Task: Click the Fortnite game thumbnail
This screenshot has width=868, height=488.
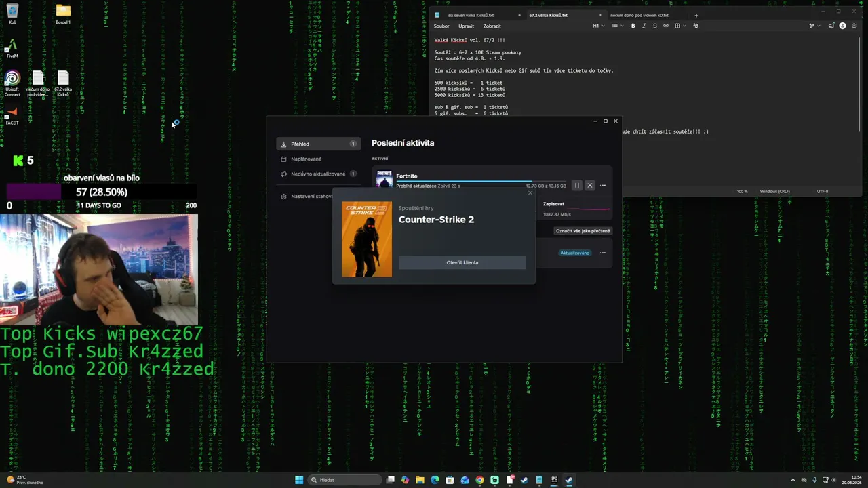Action: [x=384, y=180]
